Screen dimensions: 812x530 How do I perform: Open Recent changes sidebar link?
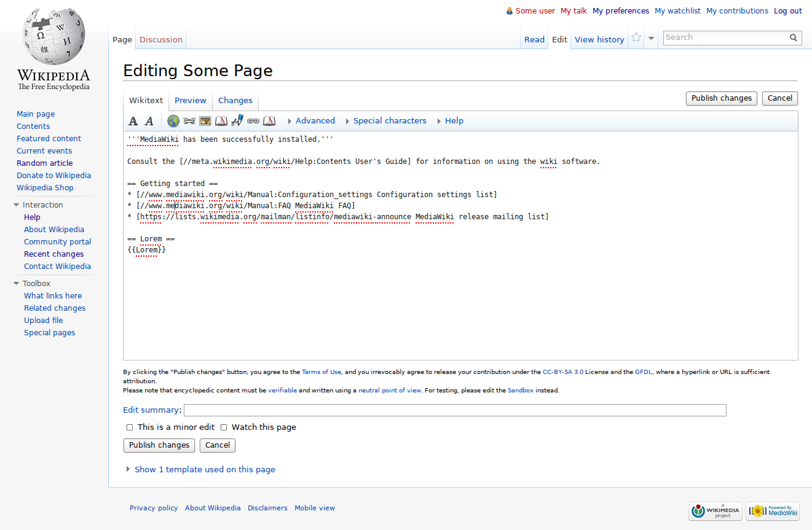tap(54, 254)
